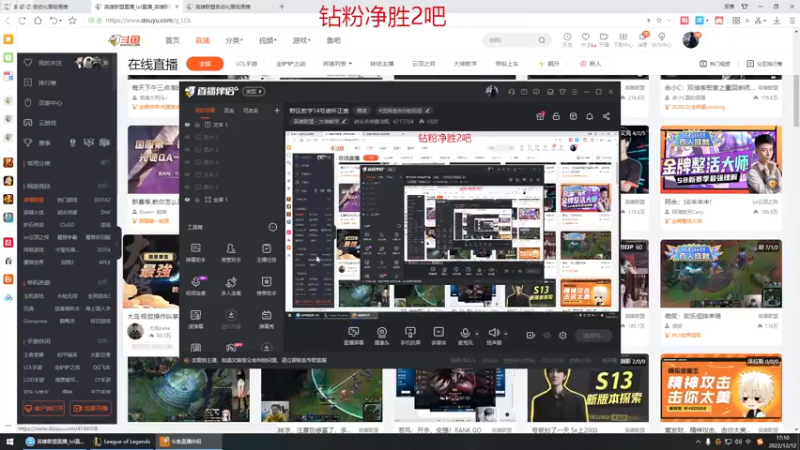Click the search magnifier on Douyu header
The height and width of the screenshot is (450, 800).
(542, 40)
